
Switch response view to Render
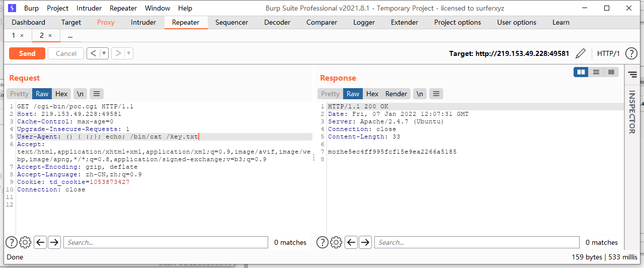[396, 94]
